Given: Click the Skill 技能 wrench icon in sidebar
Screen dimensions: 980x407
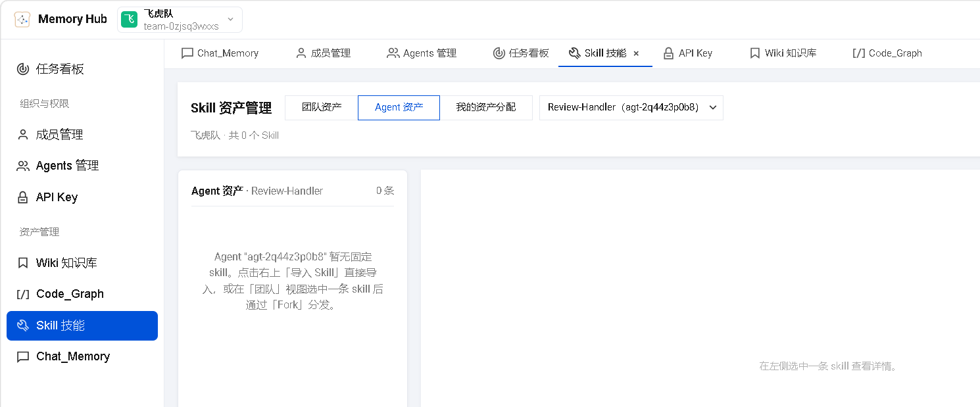Looking at the screenshot, I should tap(23, 325).
